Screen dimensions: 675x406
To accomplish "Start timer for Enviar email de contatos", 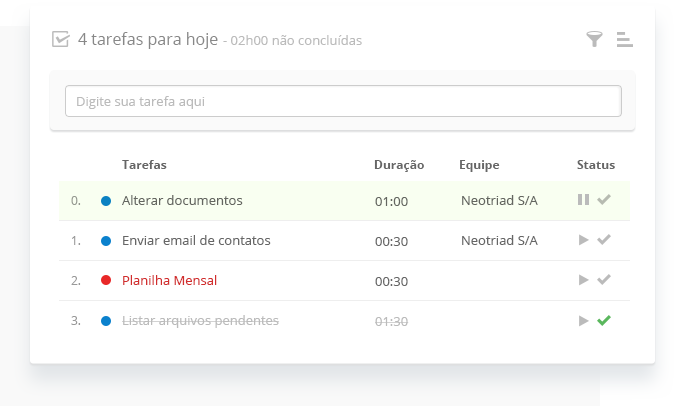I will tap(584, 240).
